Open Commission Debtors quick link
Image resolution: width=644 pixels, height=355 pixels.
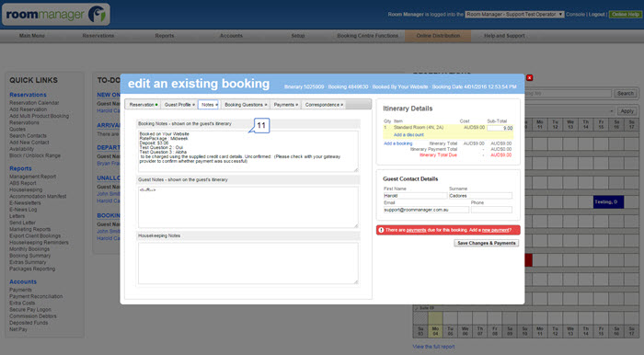(33, 316)
